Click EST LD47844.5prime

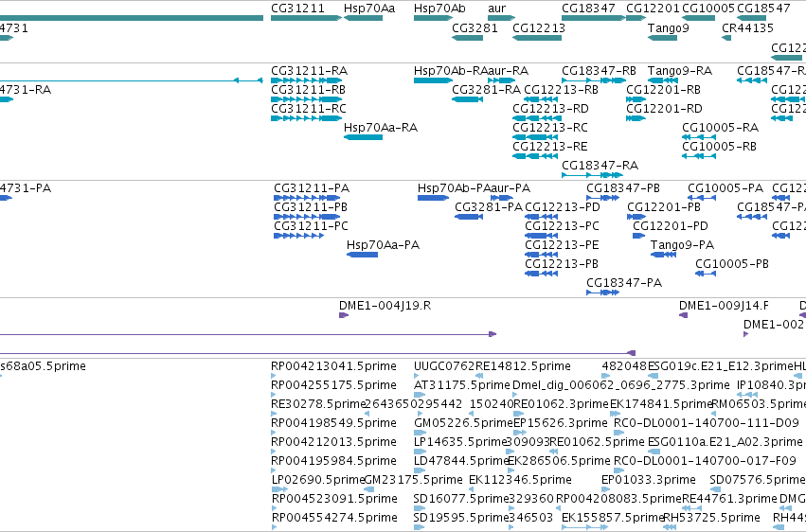pyautogui.click(x=460, y=462)
